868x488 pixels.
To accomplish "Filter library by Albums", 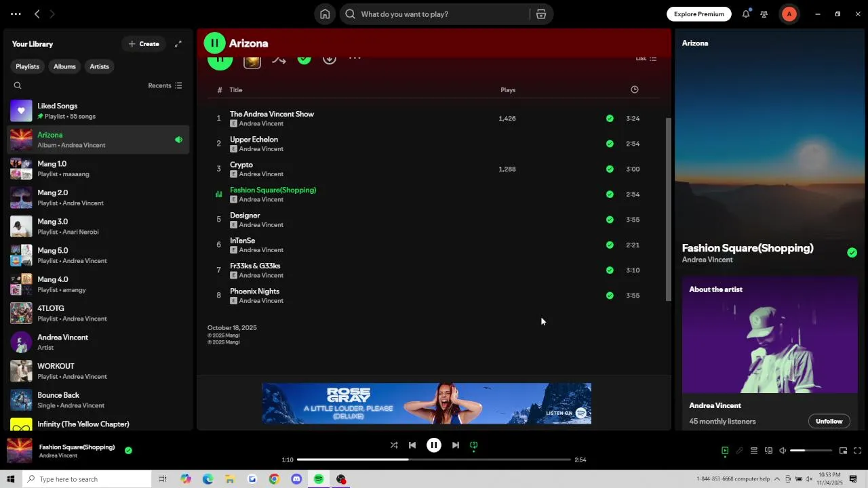I will (64, 66).
